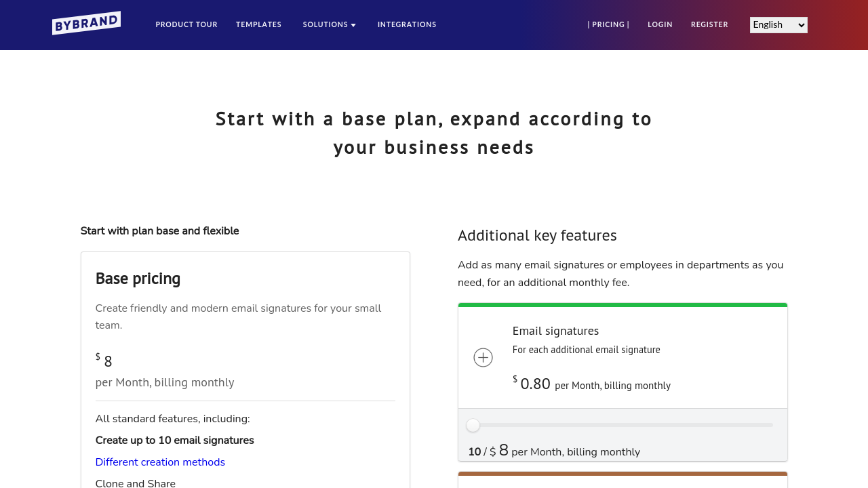Click the email signatures slider handle

[x=473, y=426]
